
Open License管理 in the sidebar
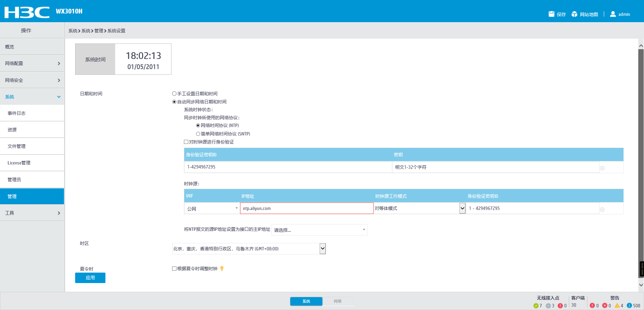(x=32, y=163)
